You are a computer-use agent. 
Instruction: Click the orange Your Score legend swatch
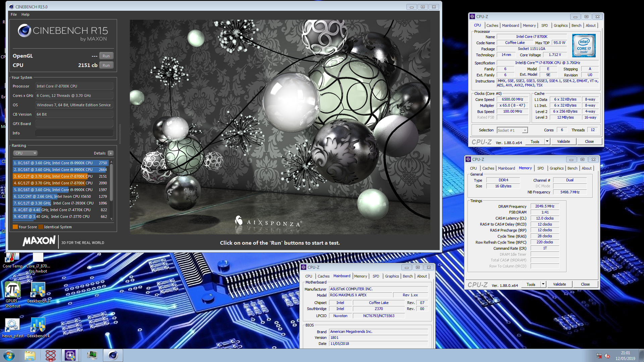[x=15, y=227]
